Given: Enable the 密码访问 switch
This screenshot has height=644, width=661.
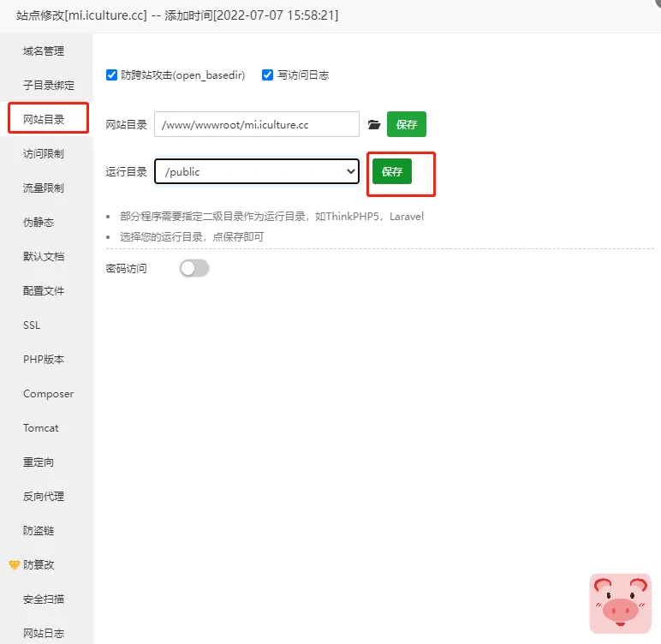Looking at the screenshot, I should pos(194,268).
